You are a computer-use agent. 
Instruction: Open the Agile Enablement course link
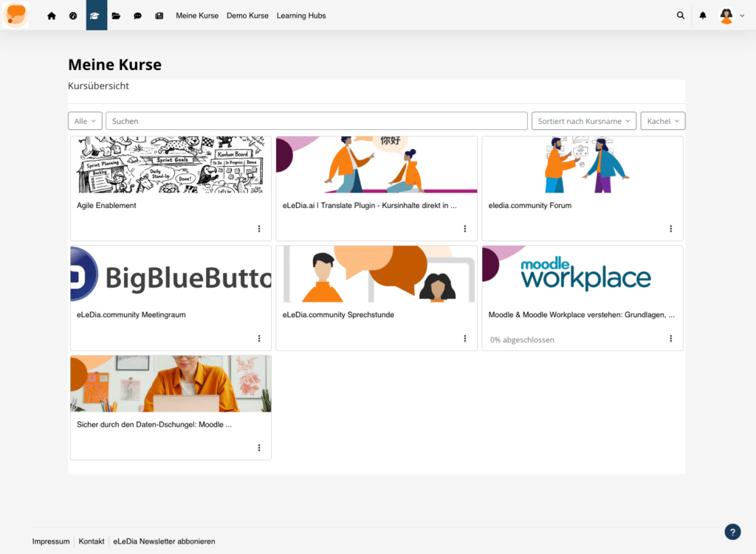coord(106,205)
